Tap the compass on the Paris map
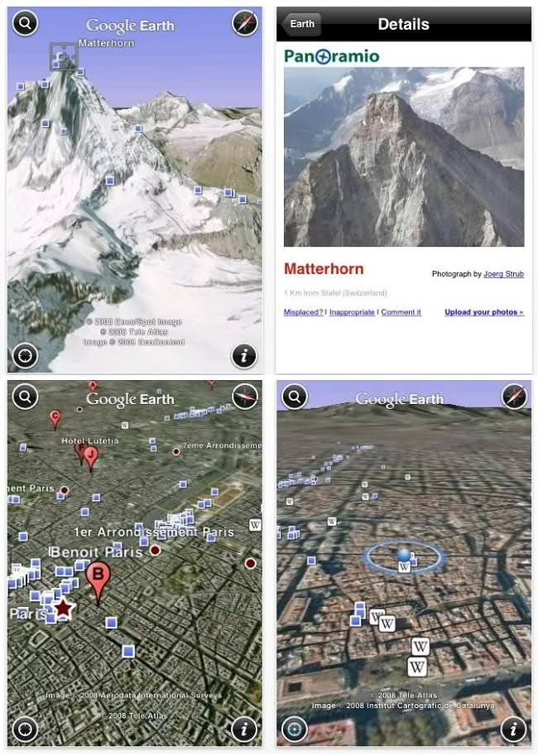Screen dimensions: 538x756 coord(245,397)
